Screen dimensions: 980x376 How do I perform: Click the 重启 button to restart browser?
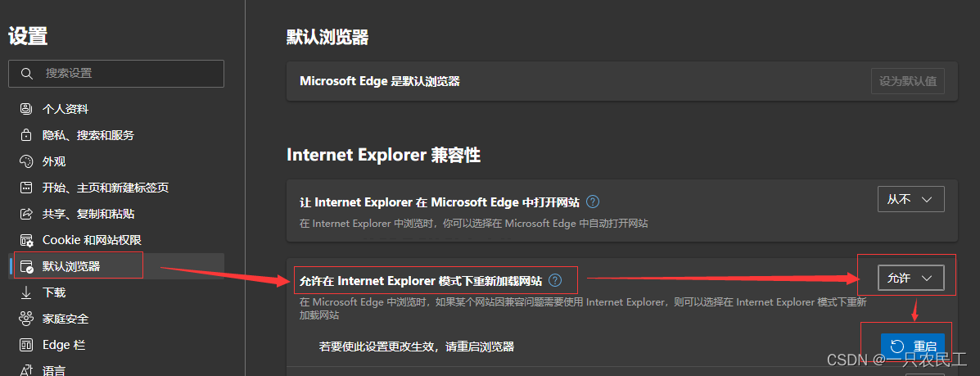[913, 346]
